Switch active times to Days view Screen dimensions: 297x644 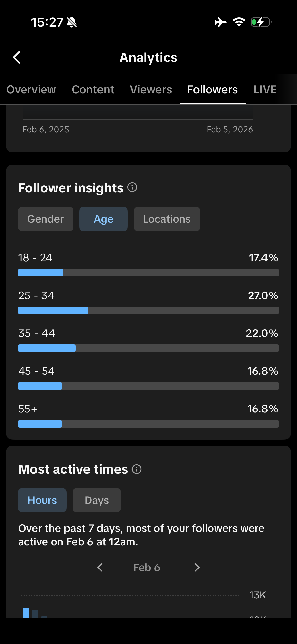[97, 500]
